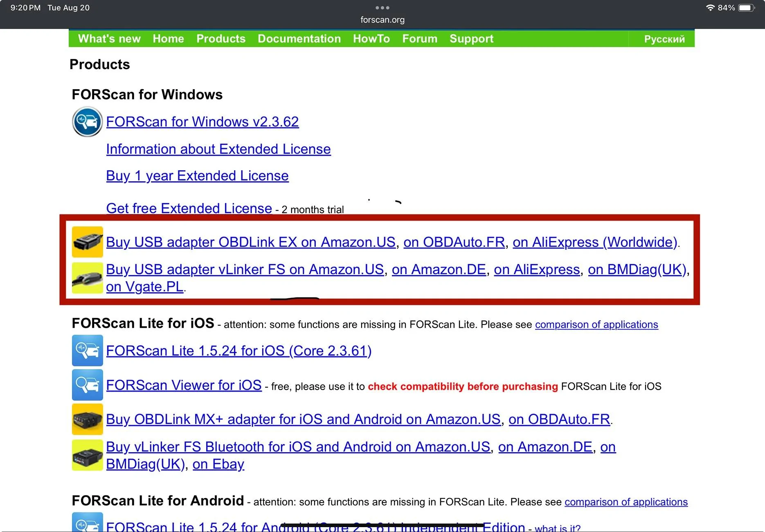Open comparison of applications link in iOS section

(596, 325)
